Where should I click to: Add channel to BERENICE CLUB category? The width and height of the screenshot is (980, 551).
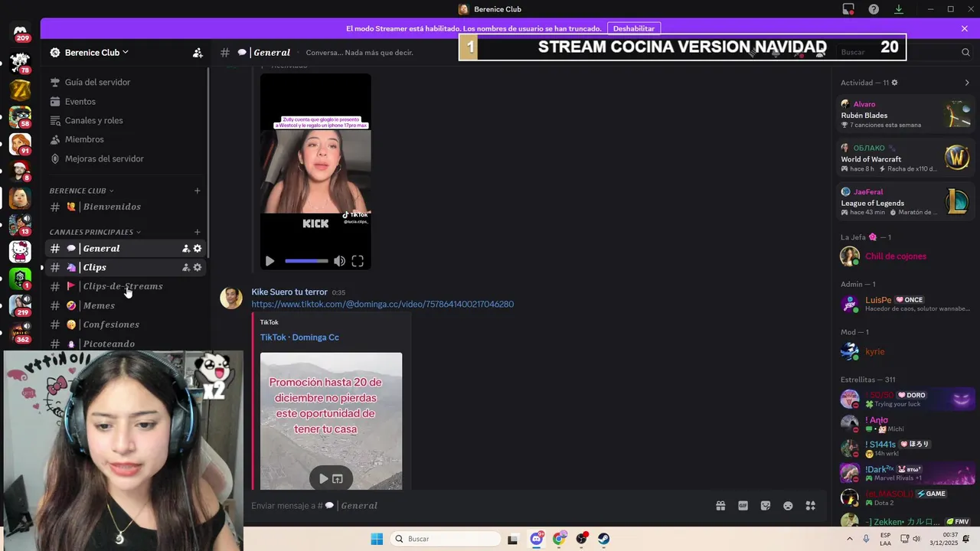(198, 191)
